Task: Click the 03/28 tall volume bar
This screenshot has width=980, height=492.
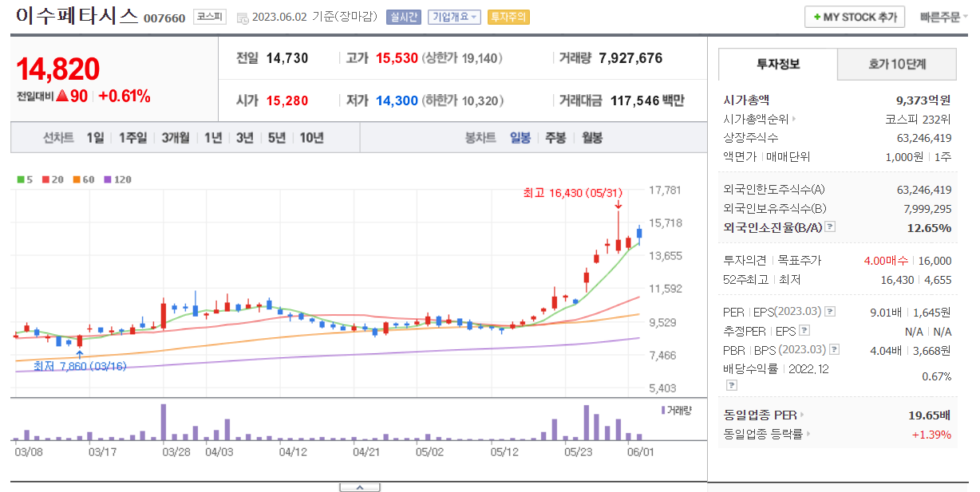Action: (164, 423)
